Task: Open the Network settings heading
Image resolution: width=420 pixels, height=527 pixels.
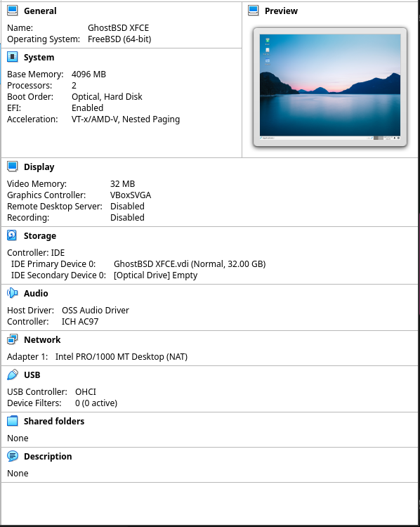Action: [42, 340]
